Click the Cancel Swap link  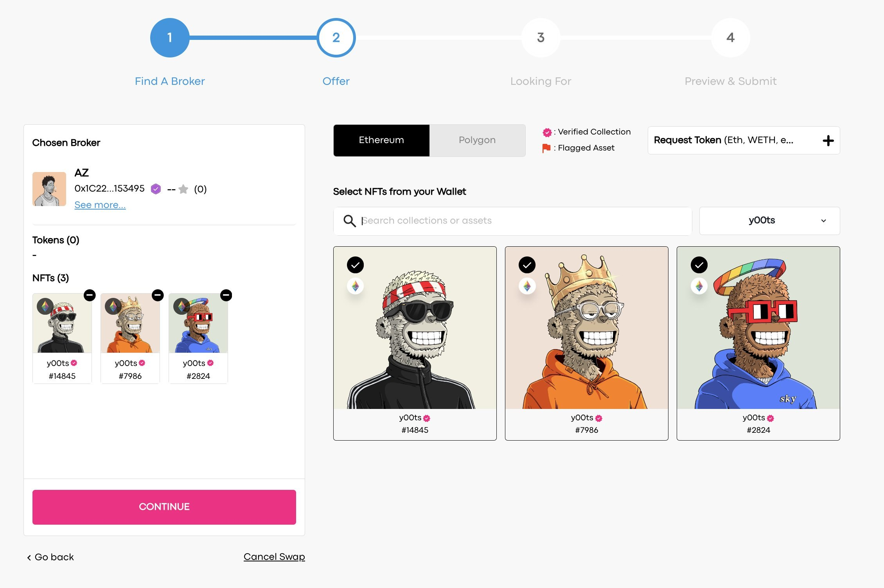coord(274,557)
